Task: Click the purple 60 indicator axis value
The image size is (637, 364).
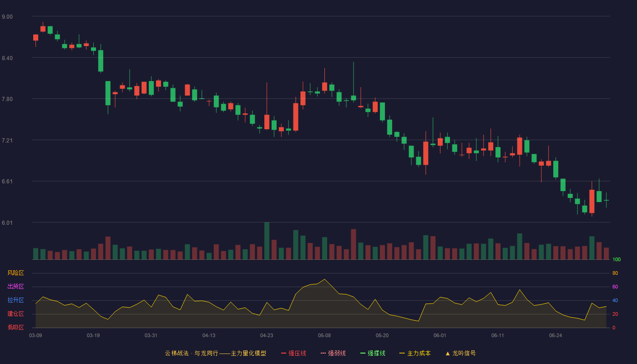Action: click(615, 287)
